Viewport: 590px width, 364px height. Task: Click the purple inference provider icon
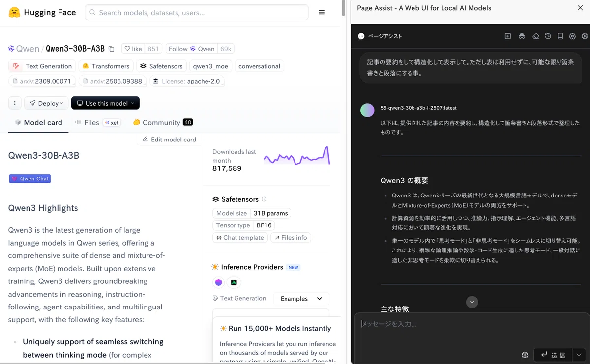click(x=219, y=282)
